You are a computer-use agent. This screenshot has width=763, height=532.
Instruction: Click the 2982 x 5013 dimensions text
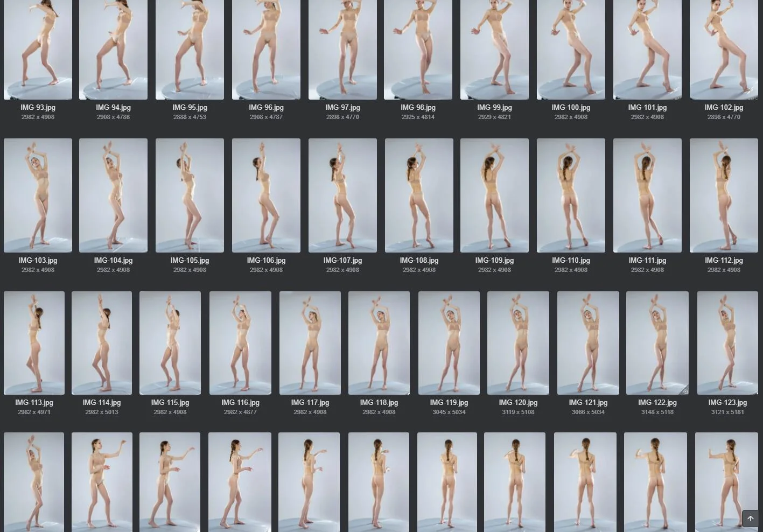pyautogui.click(x=102, y=412)
